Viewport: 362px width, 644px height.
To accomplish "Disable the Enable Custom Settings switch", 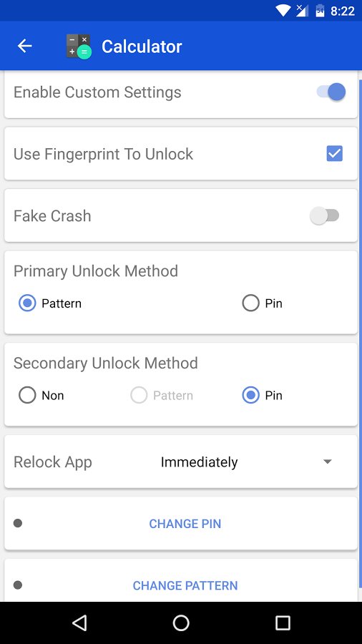I will tap(331, 92).
